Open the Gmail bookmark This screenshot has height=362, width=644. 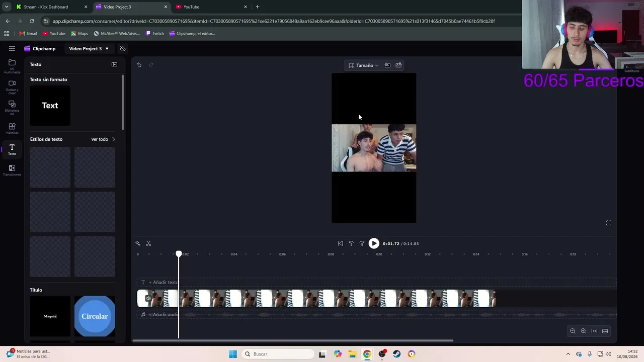pyautogui.click(x=28, y=34)
